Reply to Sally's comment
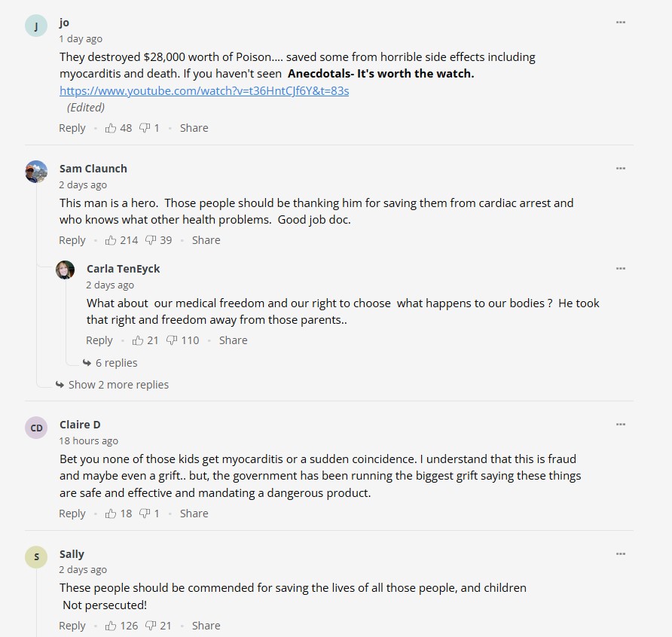The image size is (672, 637). (x=72, y=626)
